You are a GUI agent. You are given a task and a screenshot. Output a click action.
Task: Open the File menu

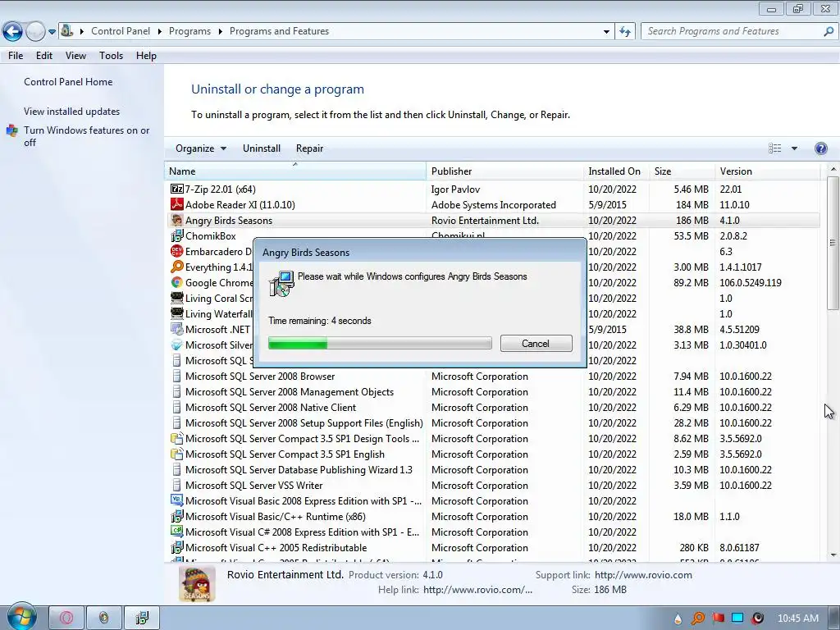pyautogui.click(x=16, y=56)
